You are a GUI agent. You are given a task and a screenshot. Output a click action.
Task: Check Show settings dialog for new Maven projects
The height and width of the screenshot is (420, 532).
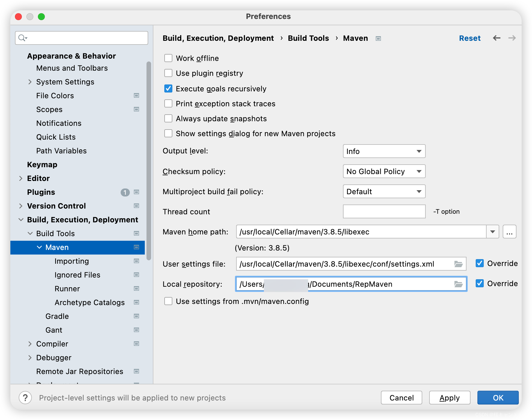[168, 133]
